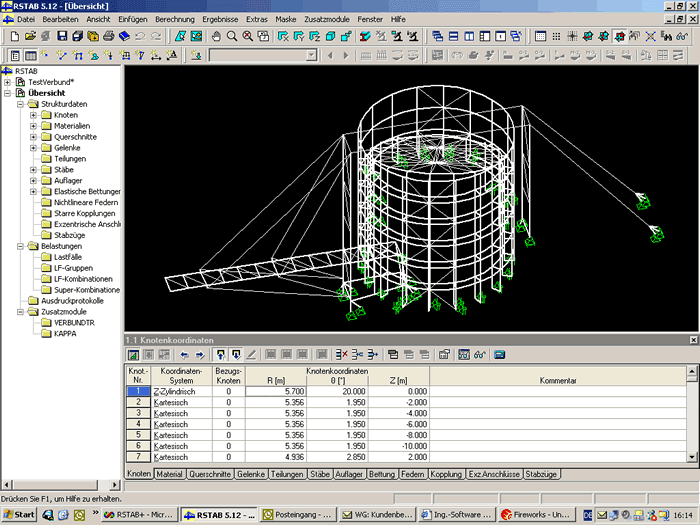Click the table's vertical scrollbar down arrow
The image size is (700, 525).
click(x=693, y=458)
